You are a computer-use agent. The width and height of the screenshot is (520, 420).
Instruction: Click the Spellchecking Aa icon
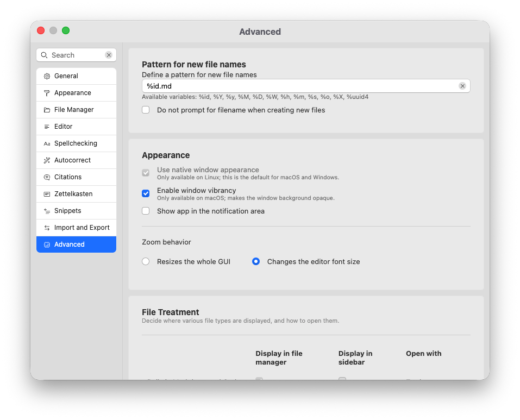[x=47, y=143]
